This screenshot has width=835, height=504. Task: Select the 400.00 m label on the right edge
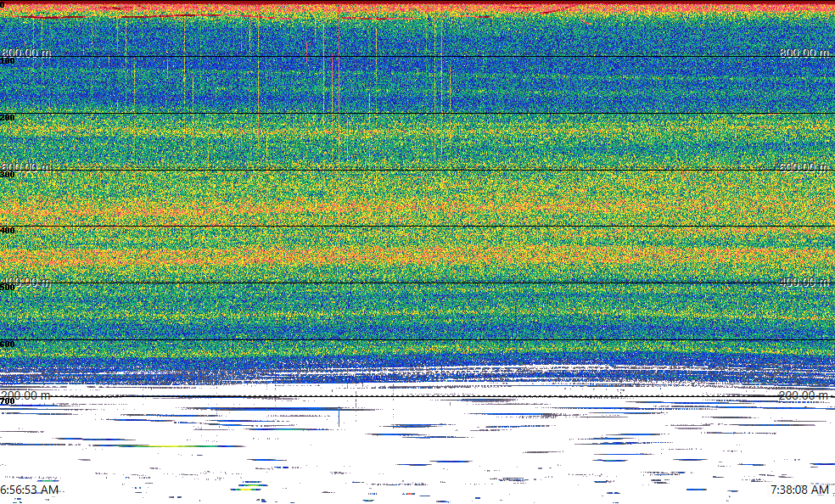coord(804,281)
